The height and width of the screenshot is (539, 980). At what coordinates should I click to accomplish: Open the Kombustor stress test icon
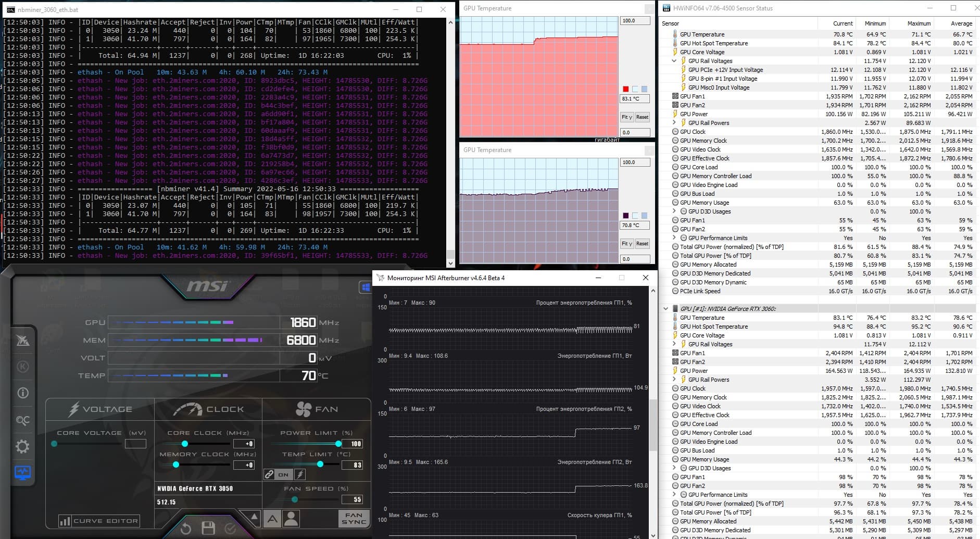(23, 367)
